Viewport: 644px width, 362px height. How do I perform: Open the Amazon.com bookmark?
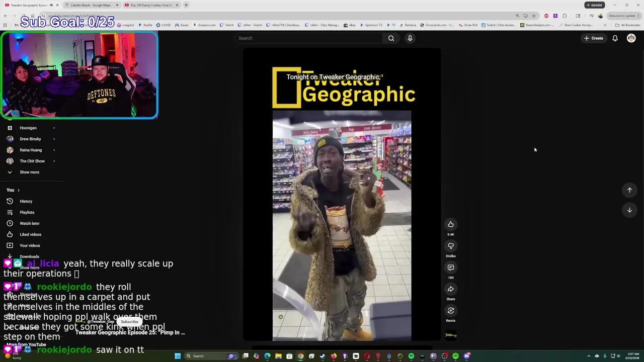point(204,25)
